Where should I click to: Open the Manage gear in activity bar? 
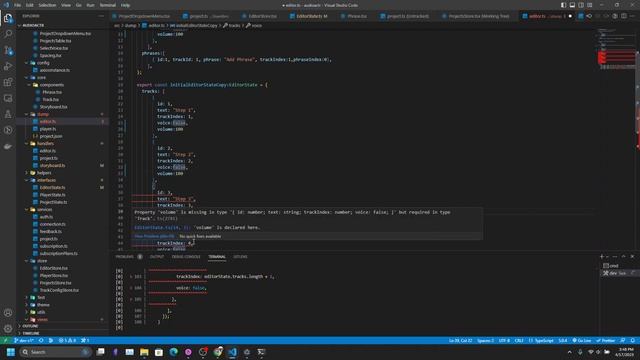coord(8,329)
